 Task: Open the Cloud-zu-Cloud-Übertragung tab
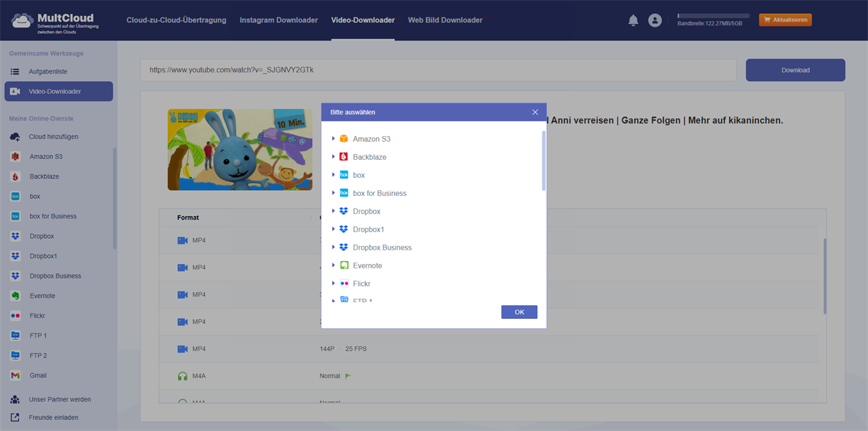(x=176, y=20)
